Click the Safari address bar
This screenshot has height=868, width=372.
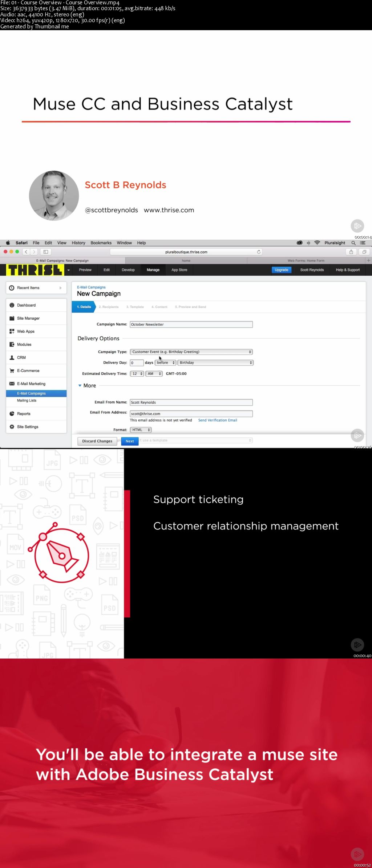point(186,252)
